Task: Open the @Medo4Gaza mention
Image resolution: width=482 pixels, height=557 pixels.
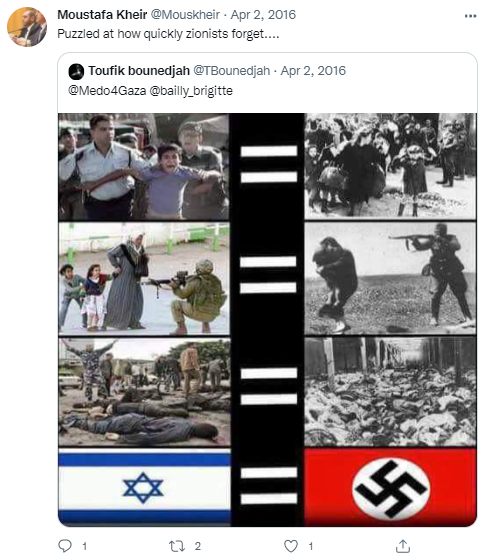Action: (107, 91)
